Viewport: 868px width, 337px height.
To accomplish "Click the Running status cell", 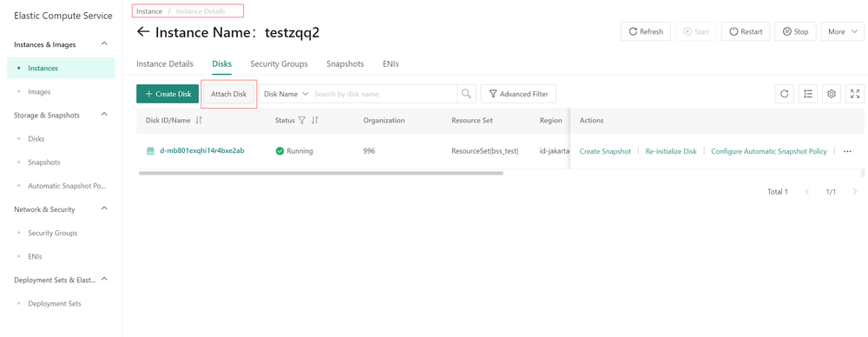I will [294, 151].
